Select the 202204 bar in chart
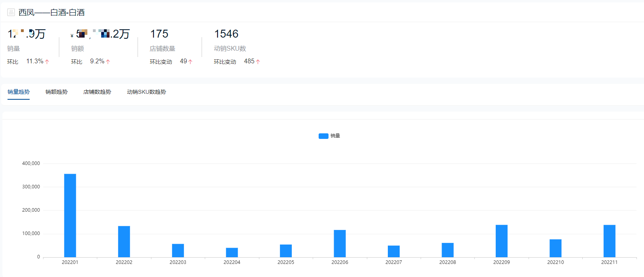This screenshot has width=644, height=277. (x=232, y=252)
